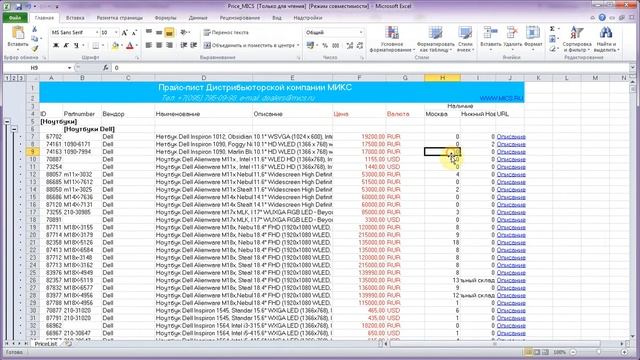640x360 pixels.
Task: Toggle Wrap Text (Перенос текста)
Action: point(226,32)
